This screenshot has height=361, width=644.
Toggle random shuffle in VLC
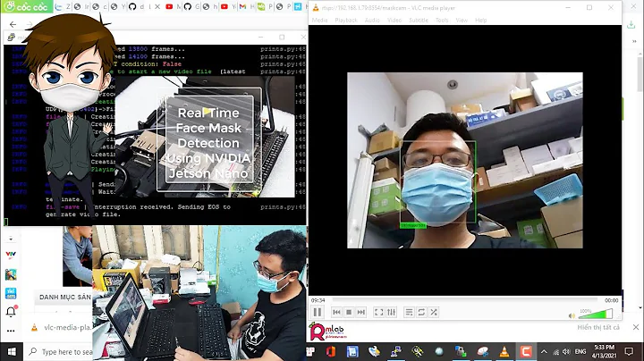pyautogui.click(x=434, y=312)
